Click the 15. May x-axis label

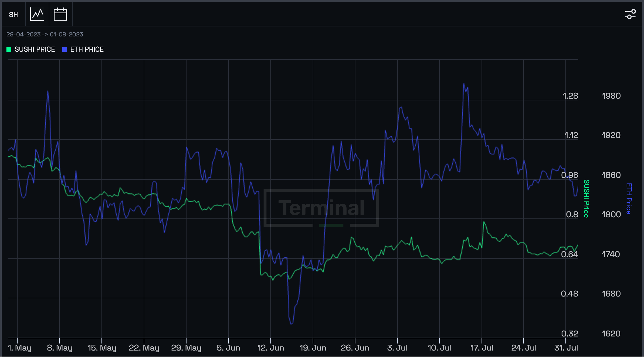[102, 348]
